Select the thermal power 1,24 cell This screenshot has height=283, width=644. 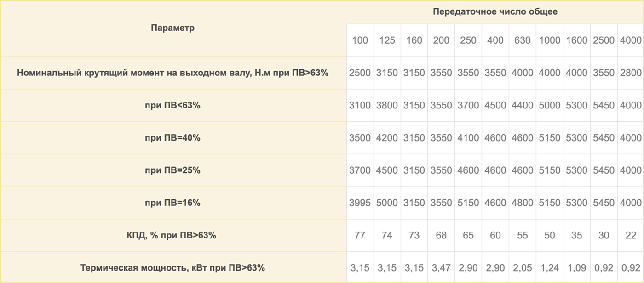[x=550, y=268]
